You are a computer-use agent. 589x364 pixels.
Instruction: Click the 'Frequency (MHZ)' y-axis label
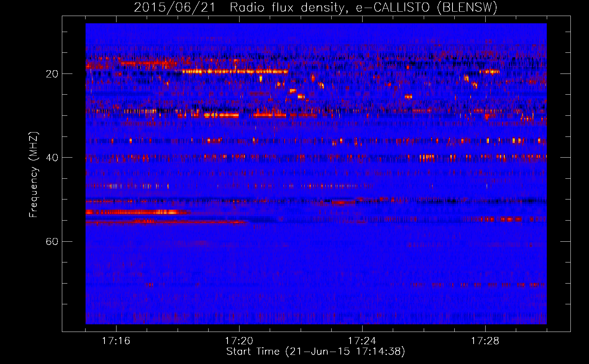(33, 175)
